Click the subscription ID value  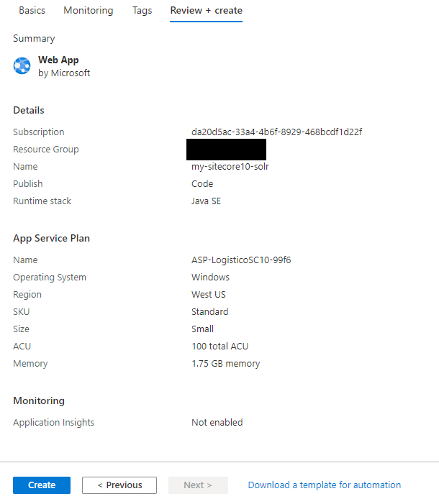276,132
